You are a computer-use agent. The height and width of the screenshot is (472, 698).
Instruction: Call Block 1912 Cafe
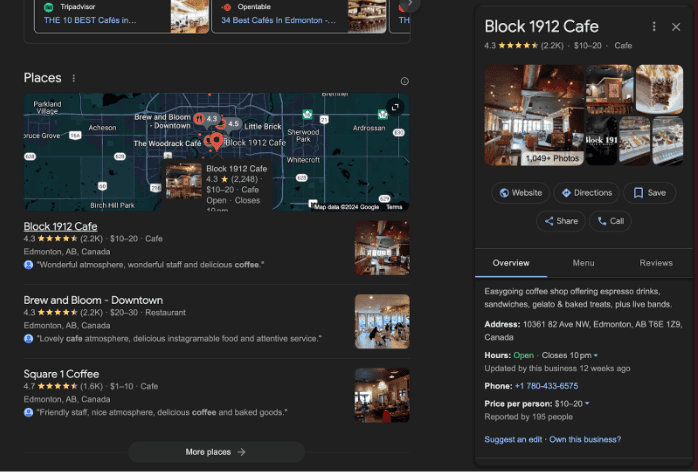(610, 221)
